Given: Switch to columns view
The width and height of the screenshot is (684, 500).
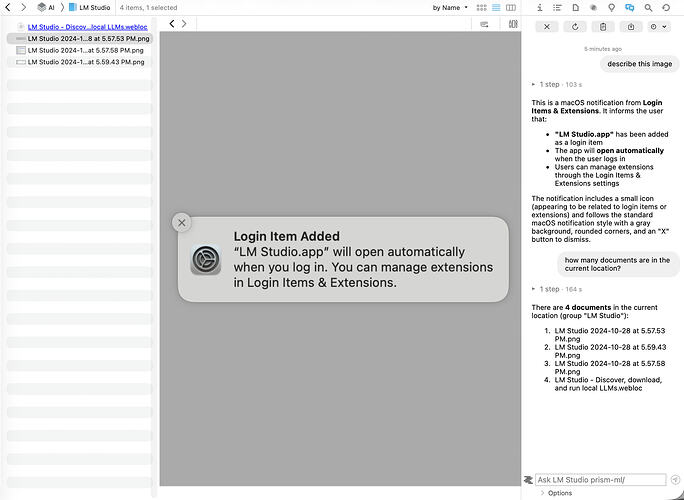Looking at the screenshot, I should tap(511, 7).
